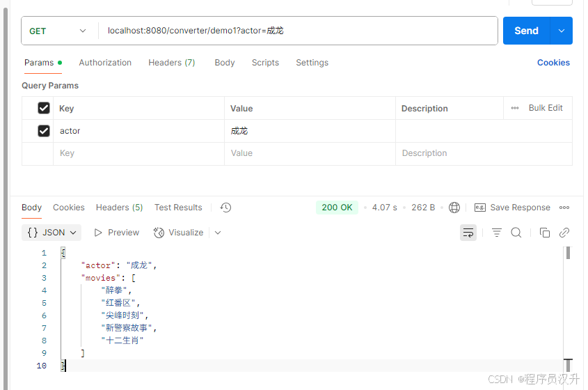Expand the Visualize chevron dropdown
Viewport: 588px width, 390px height.
click(218, 233)
